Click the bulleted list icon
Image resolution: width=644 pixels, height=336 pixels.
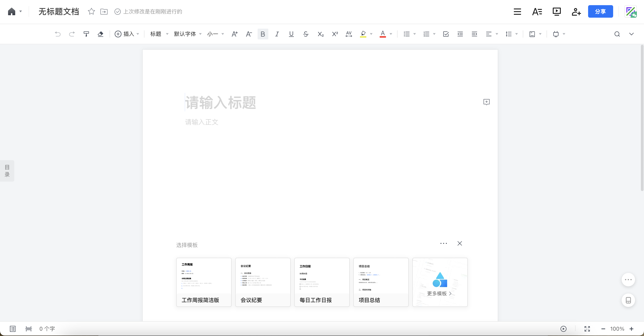click(407, 34)
